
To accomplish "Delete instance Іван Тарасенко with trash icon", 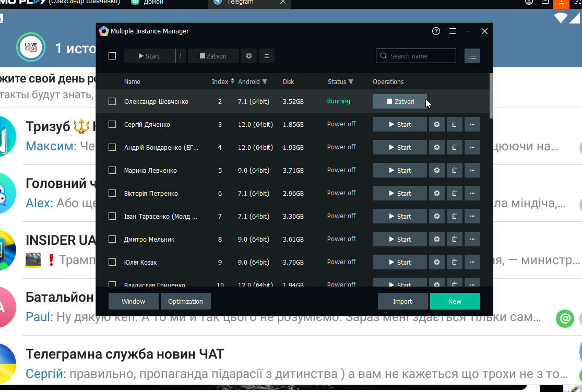I will point(454,217).
